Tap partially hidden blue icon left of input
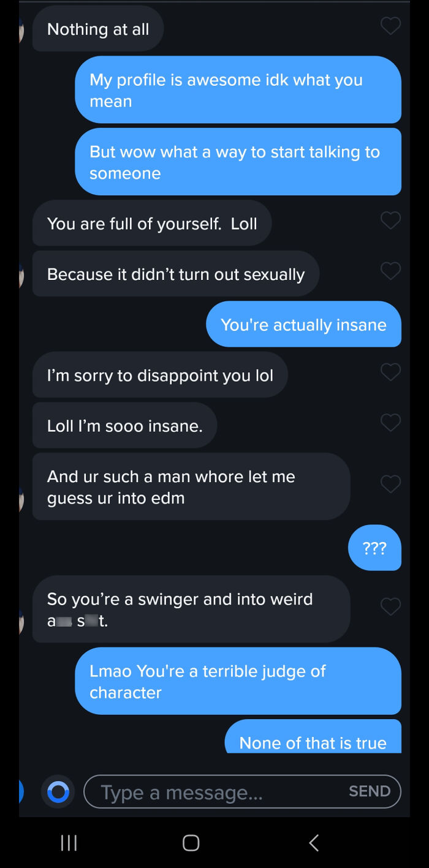Screen dimensions: 429x868 click(21, 791)
